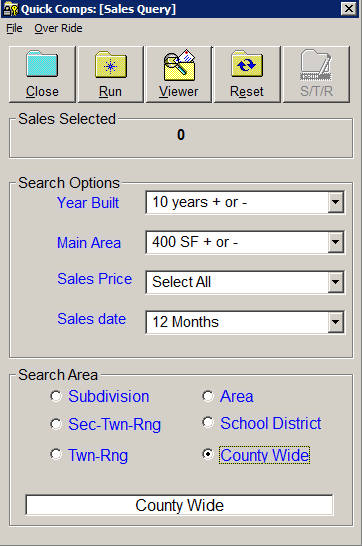Run the sales query
362x546 pixels.
tap(111, 75)
